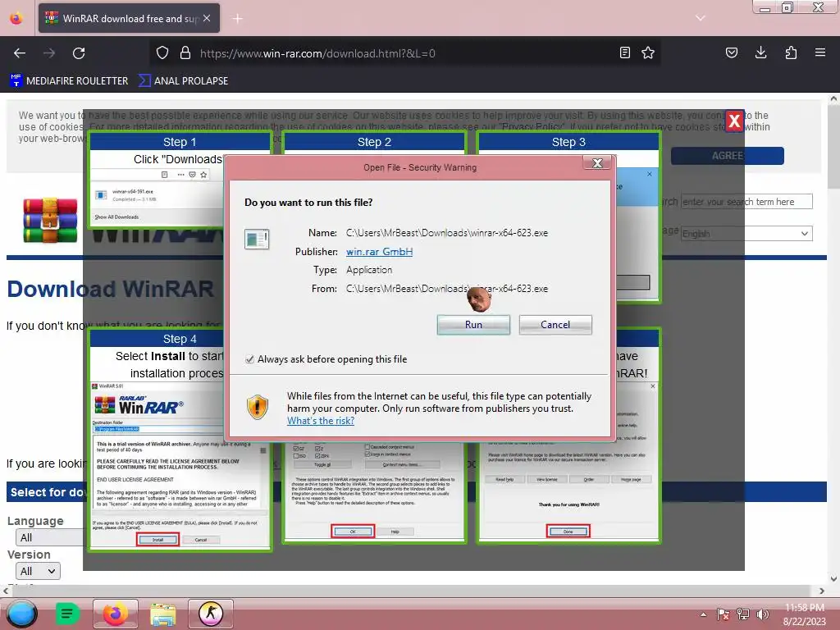The image size is (840, 630).
Task: Click the browser forward arrow
Action: (49, 53)
